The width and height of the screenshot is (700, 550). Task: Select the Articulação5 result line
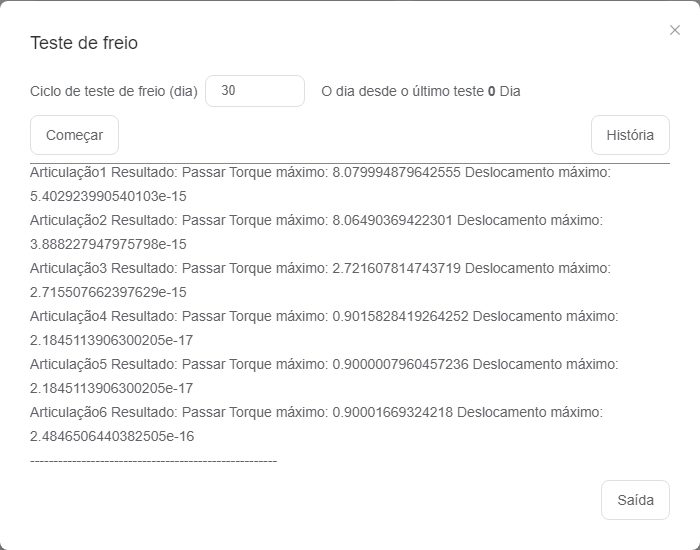[324, 364]
